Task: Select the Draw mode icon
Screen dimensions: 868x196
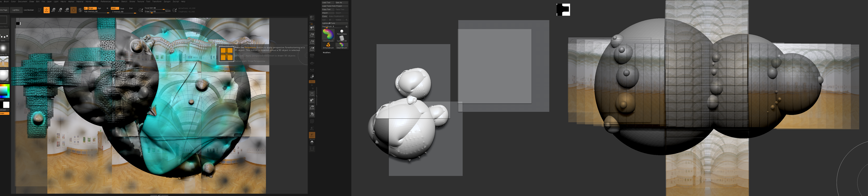Action: (x=47, y=10)
